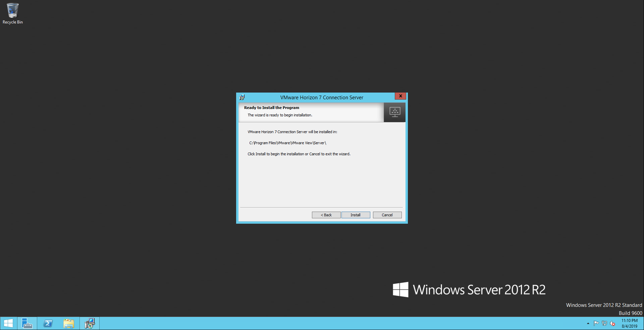Screen dimensions: 644x330
Task: Open Server Manager from the taskbar
Action: pyautogui.click(x=27, y=323)
